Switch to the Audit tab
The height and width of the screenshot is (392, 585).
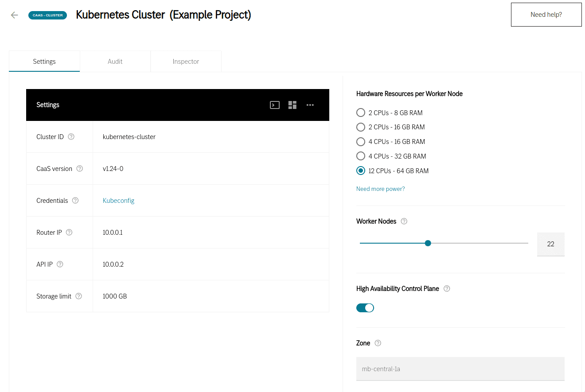(x=115, y=61)
